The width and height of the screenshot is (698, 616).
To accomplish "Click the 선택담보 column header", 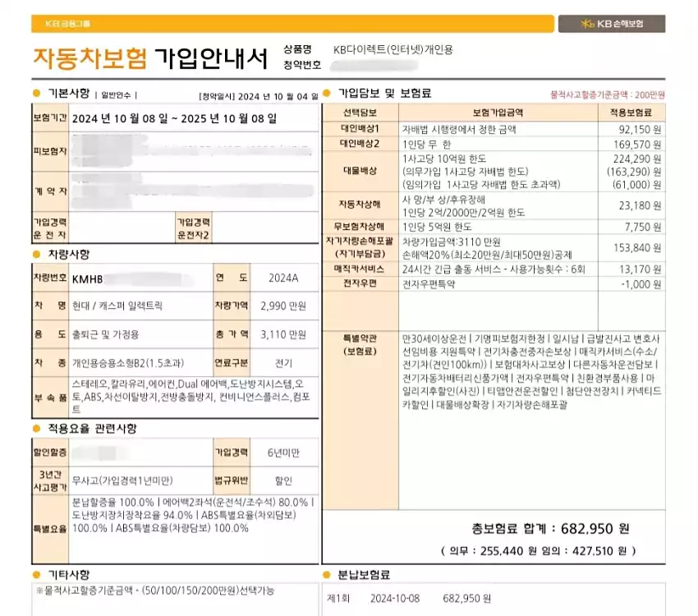I will [360, 113].
